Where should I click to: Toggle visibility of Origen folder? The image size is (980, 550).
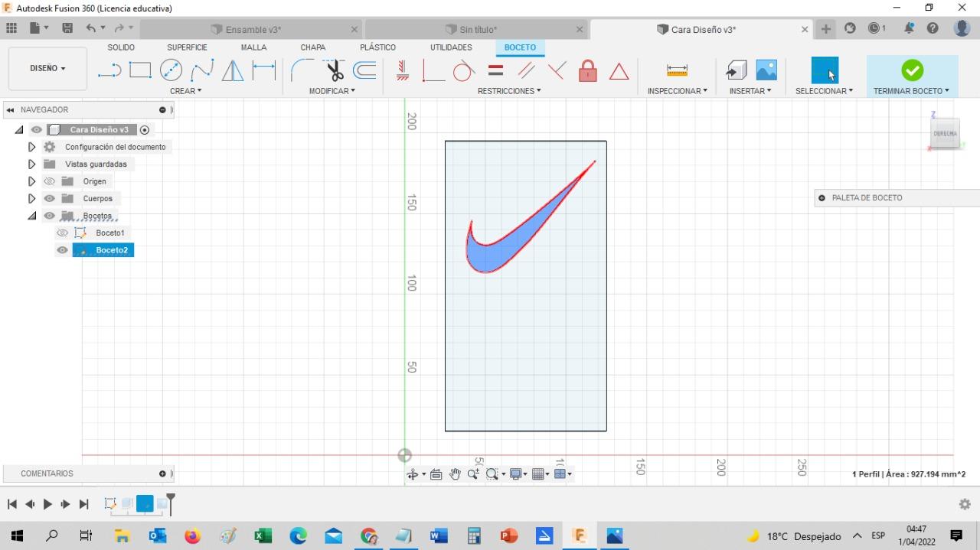click(x=50, y=181)
